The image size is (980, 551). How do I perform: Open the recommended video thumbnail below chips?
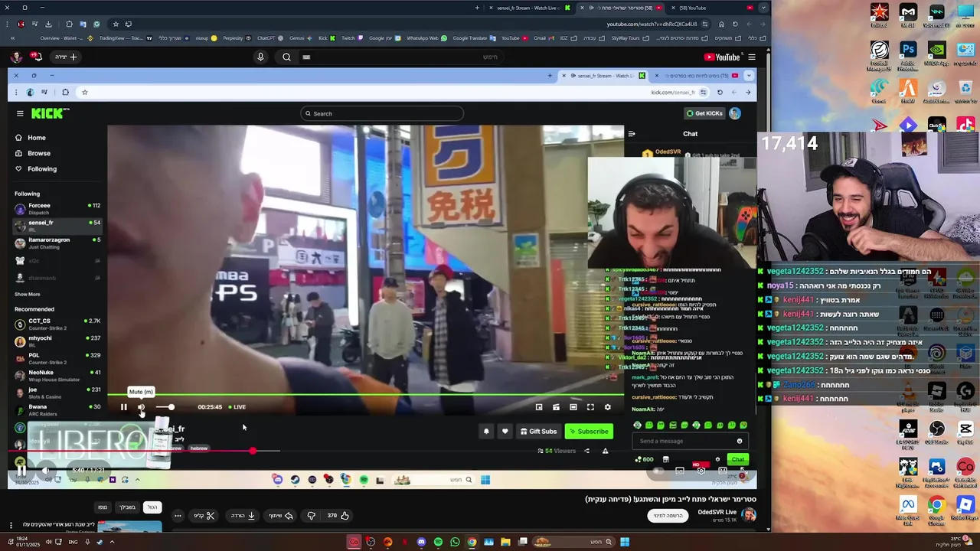(129, 527)
